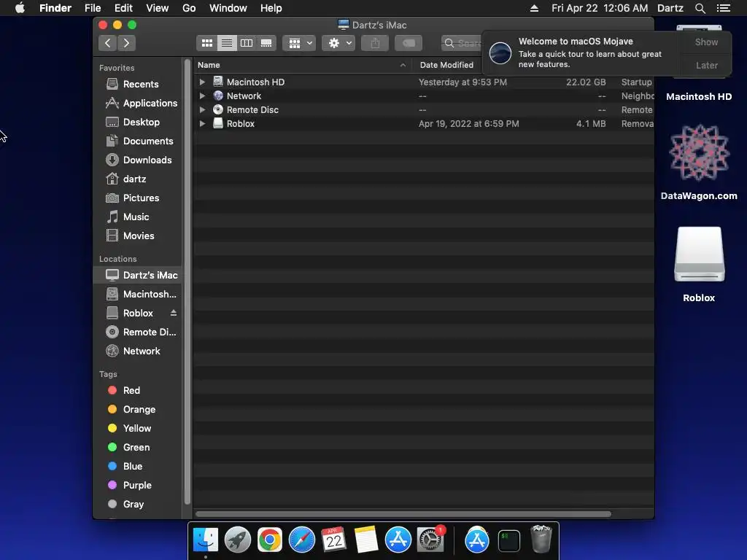Open the Apple menu
This screenshot has height=560, width=747.
[x=20, y=8]
